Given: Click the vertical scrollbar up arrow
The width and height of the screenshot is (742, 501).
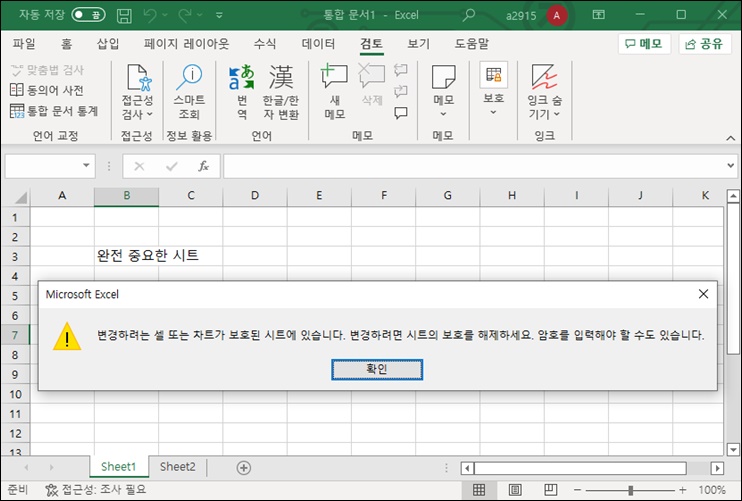Looking at the screenshot, I should [733, 195].
